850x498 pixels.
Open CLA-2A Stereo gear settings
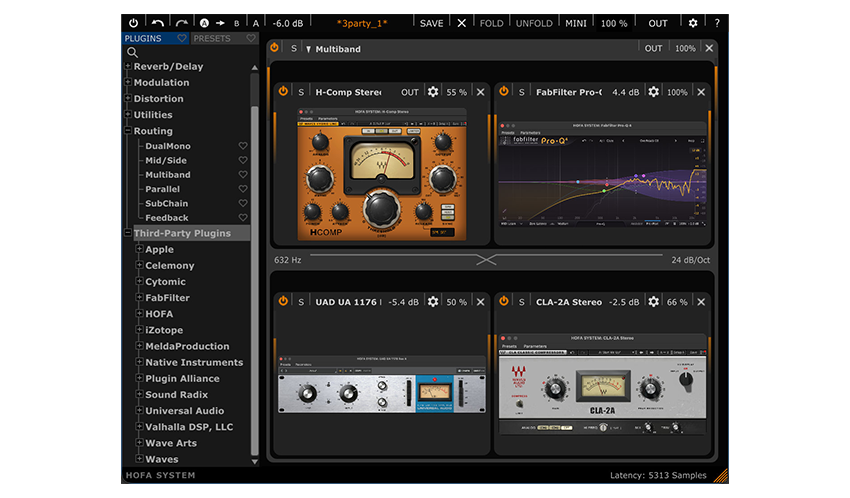coord(653,301)
